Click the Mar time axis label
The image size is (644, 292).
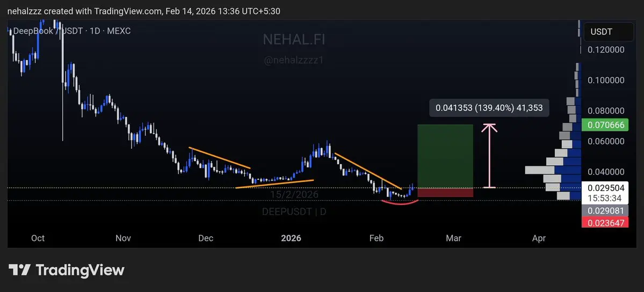coord(453,238)
